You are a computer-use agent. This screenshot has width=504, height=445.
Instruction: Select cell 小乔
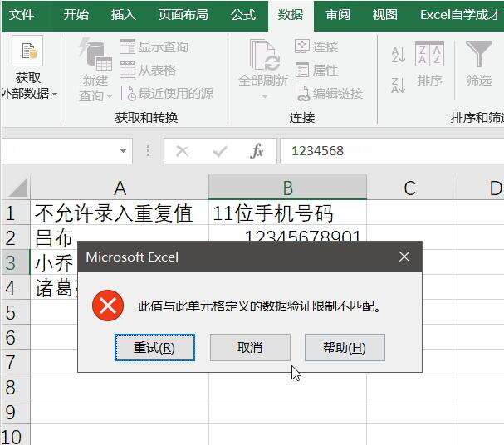click(x=54, y=262)
